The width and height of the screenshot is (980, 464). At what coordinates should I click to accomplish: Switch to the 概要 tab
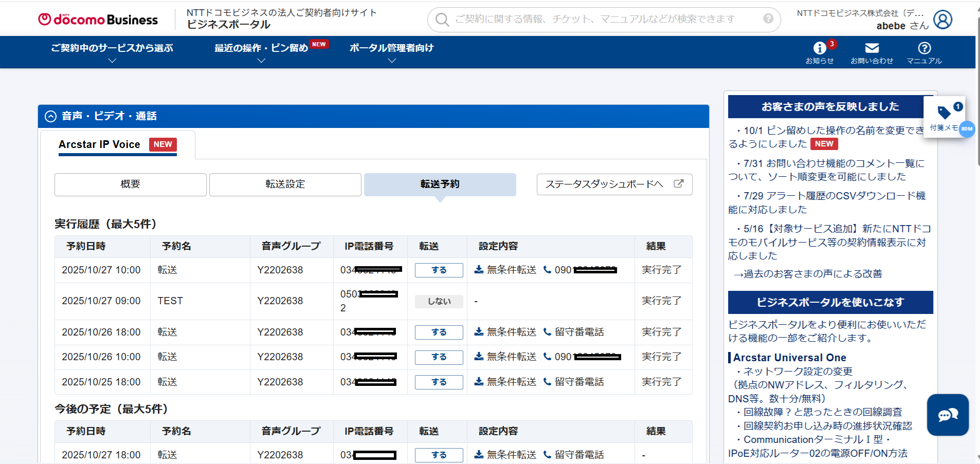(130, 184)
